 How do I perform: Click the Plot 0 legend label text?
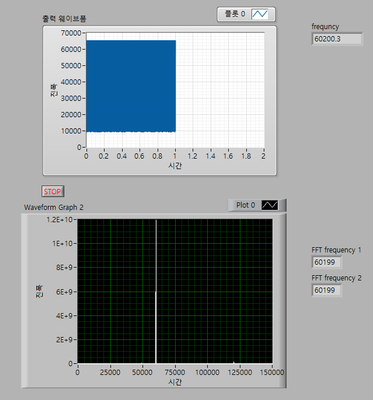245,205
